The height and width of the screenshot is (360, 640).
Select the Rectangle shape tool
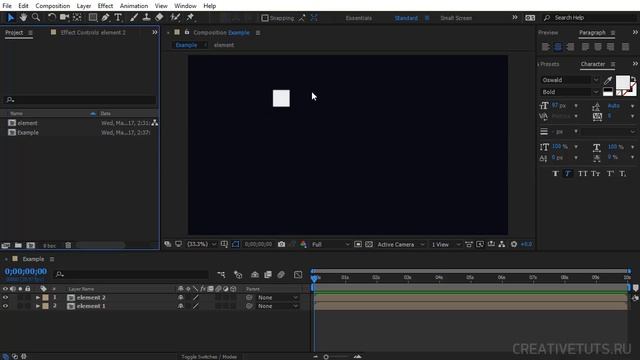click(x=93, y=18)
